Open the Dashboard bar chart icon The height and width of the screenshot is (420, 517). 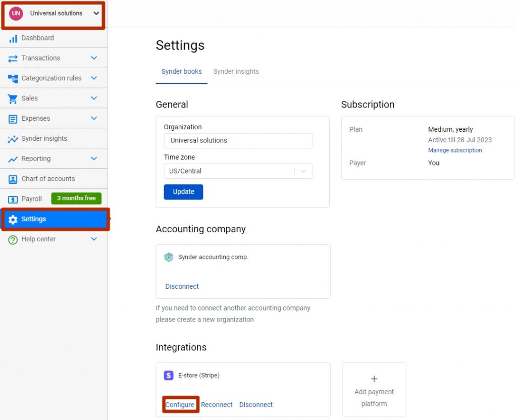pos(13,38)
